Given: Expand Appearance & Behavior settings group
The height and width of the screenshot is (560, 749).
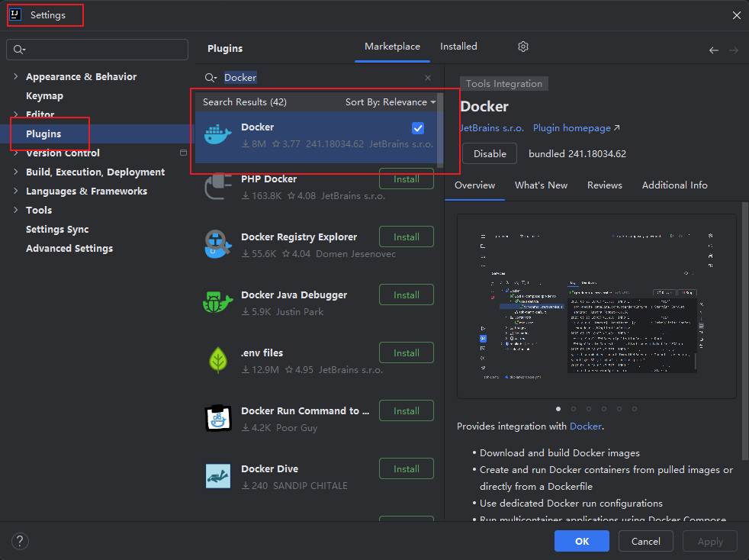Looking at the screenshot, I should point(16,76).
